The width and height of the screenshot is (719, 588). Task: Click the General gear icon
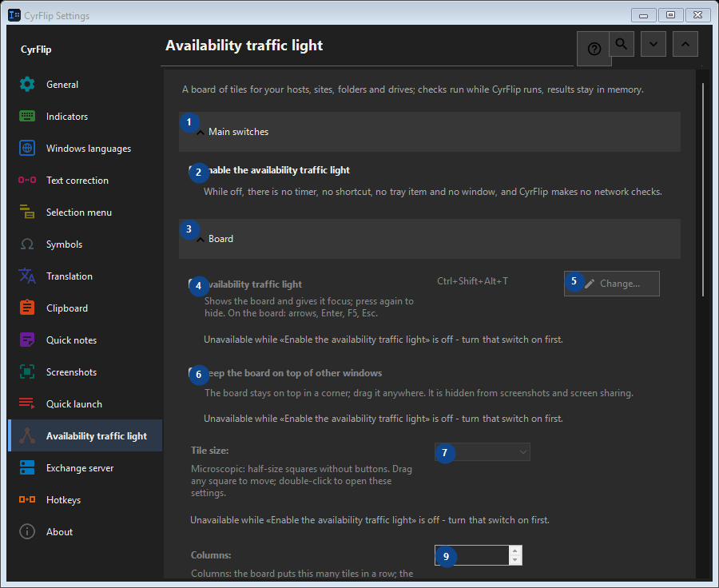click(x=27, y=85)
